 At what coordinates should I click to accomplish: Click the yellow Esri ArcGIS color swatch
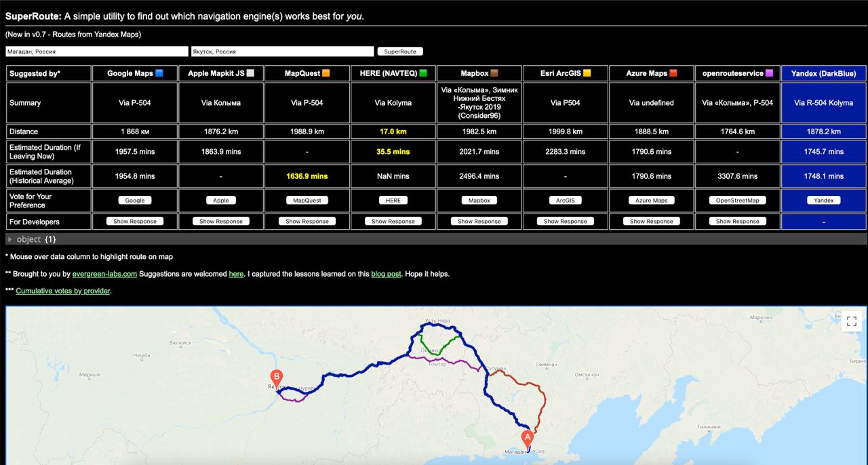[587, 73]
